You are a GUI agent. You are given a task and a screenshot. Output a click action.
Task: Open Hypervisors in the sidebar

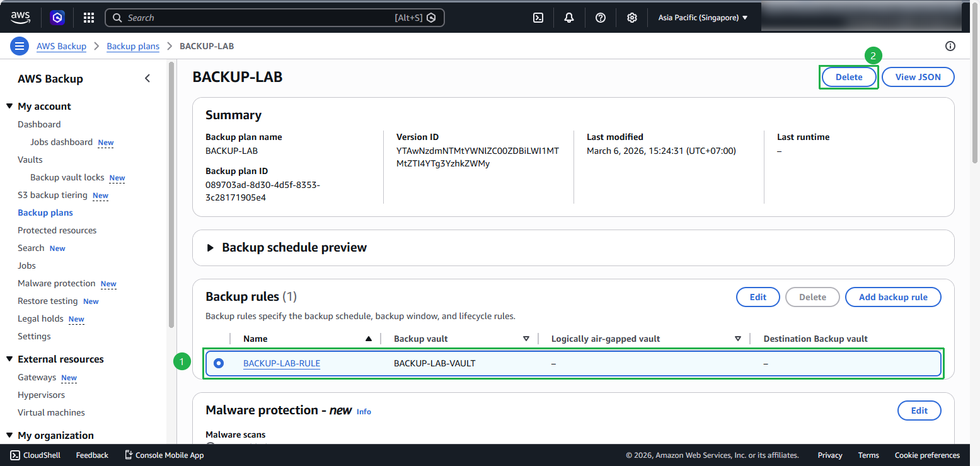click(x=41, y=395)
